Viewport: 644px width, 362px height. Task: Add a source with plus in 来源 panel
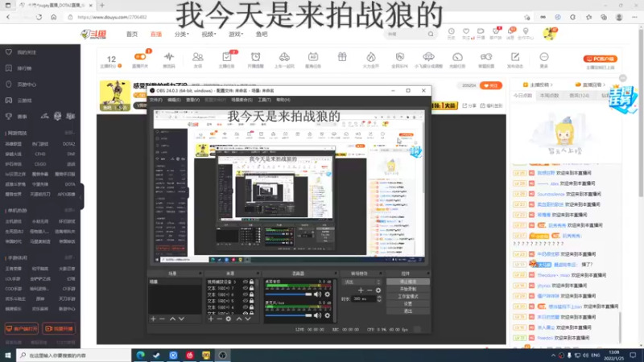click(211, 319)
